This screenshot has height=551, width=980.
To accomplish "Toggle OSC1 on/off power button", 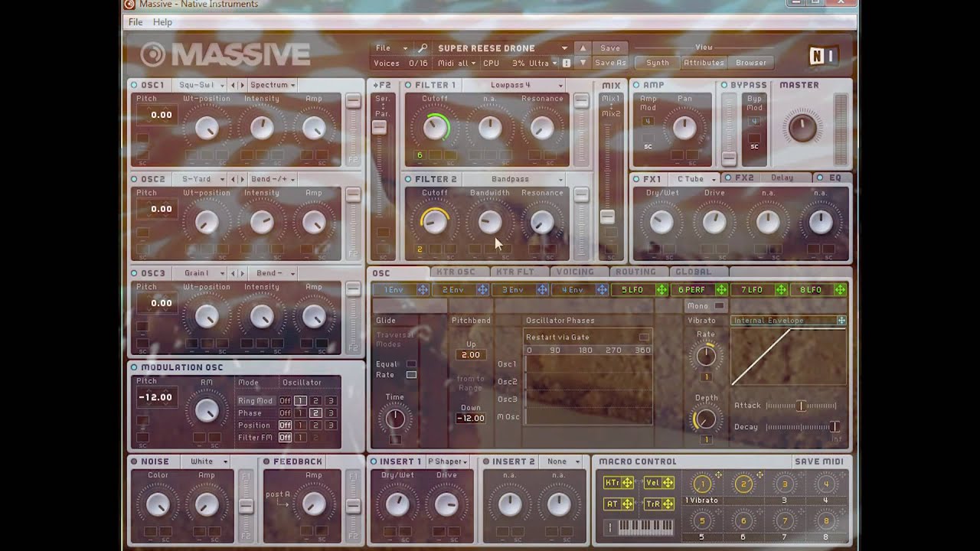I will tap(134, 85).
